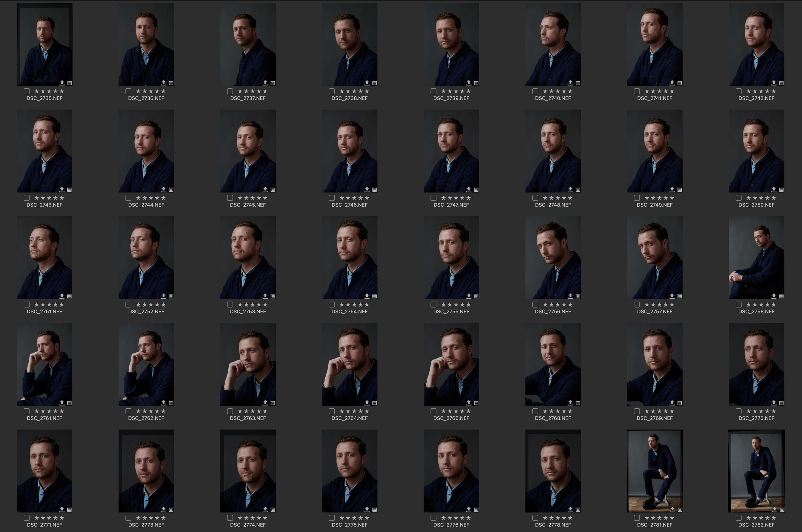Check the selection checkbox for DSC_2756.NEF
Viewport: 802px width, 532px height.
tap(535, 304)
